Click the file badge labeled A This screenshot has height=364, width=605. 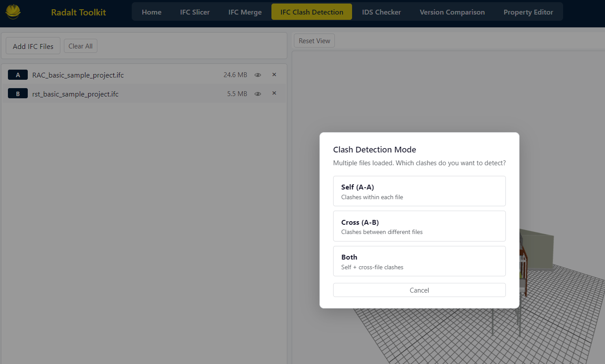pyautogui.click(x=18, y=74)
